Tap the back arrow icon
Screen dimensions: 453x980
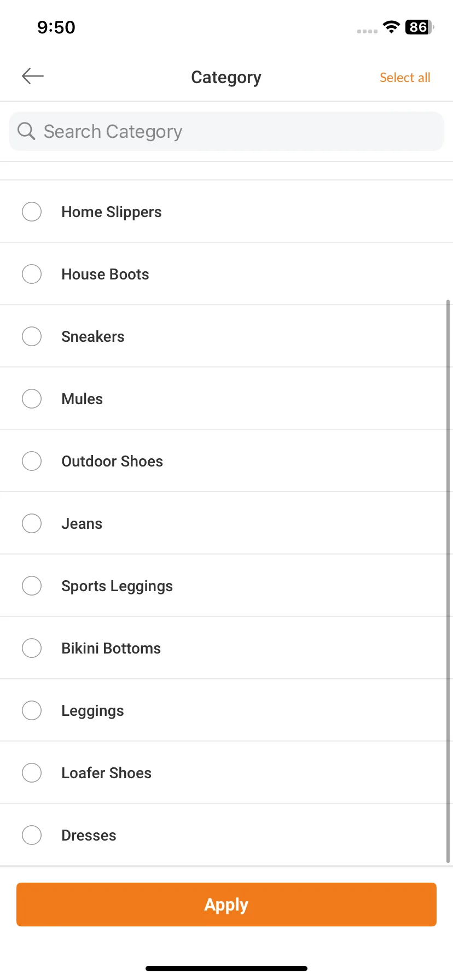[x=33, y=76]
